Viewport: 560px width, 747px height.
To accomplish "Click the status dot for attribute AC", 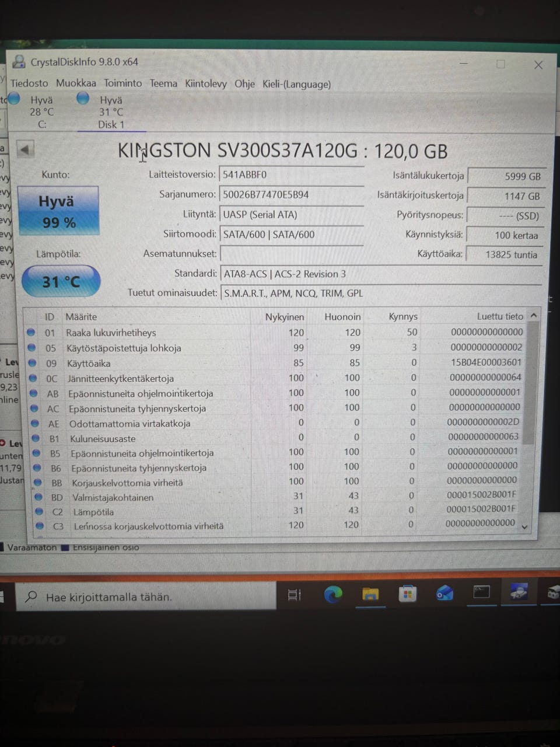I will [x=34, y=409].
